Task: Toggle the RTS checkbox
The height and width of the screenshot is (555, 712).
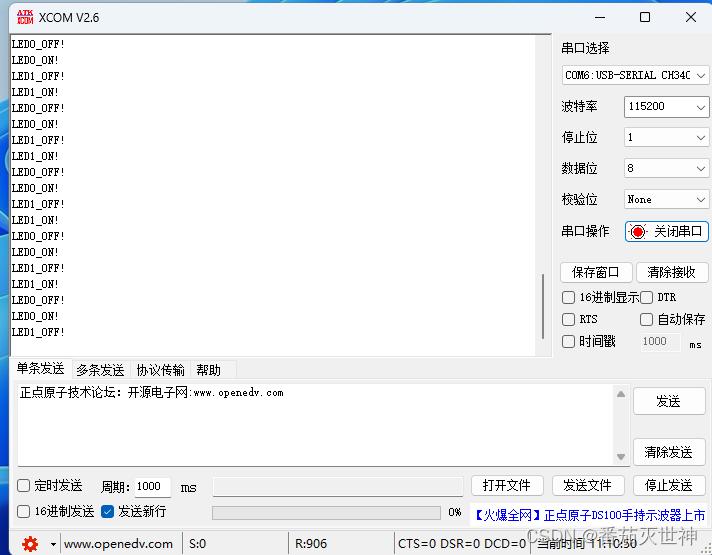Action: (568, 319)
